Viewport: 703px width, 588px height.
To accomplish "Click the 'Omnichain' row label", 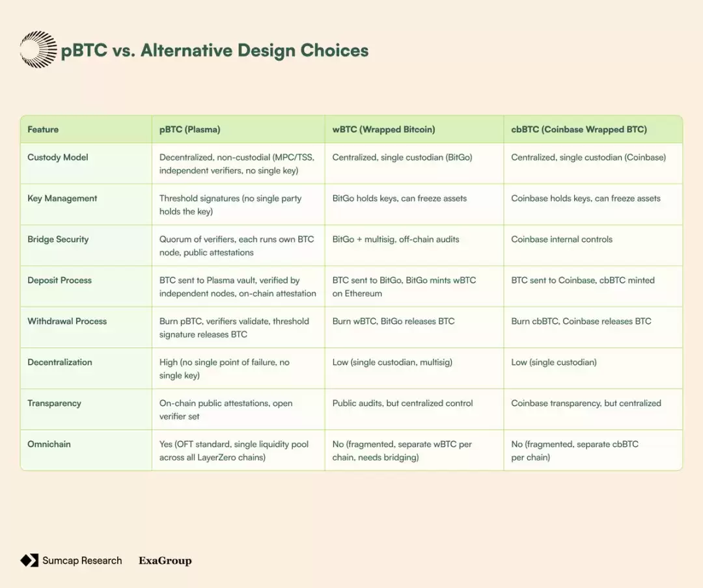I will pos(49,444).
